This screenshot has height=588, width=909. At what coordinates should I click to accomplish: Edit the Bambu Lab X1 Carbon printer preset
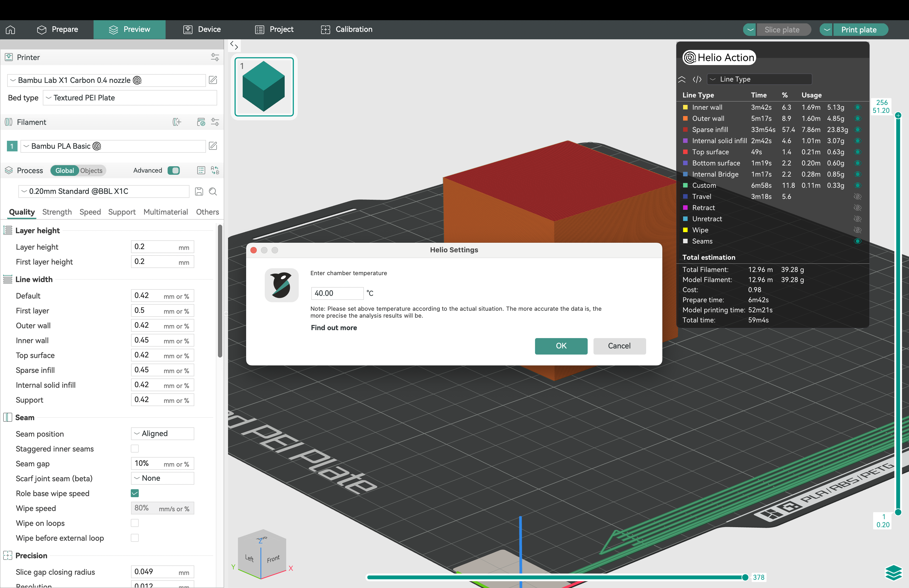click(x=213, y=80)
